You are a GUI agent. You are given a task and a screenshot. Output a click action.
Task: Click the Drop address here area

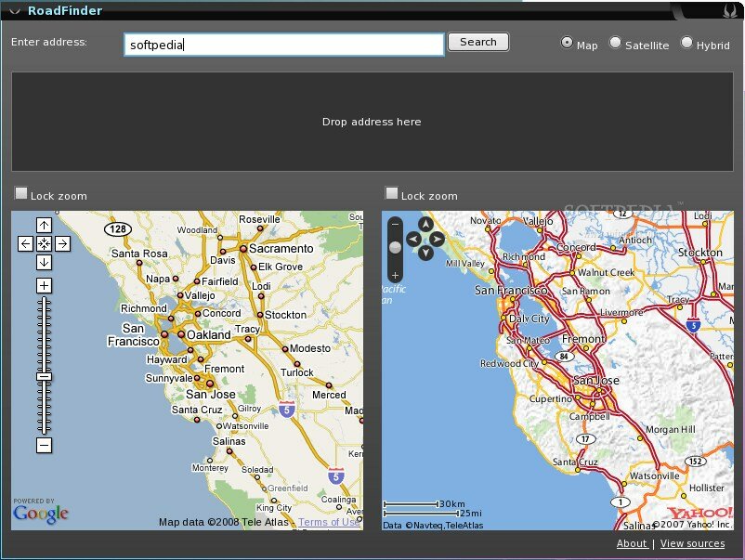pos(372,122)
